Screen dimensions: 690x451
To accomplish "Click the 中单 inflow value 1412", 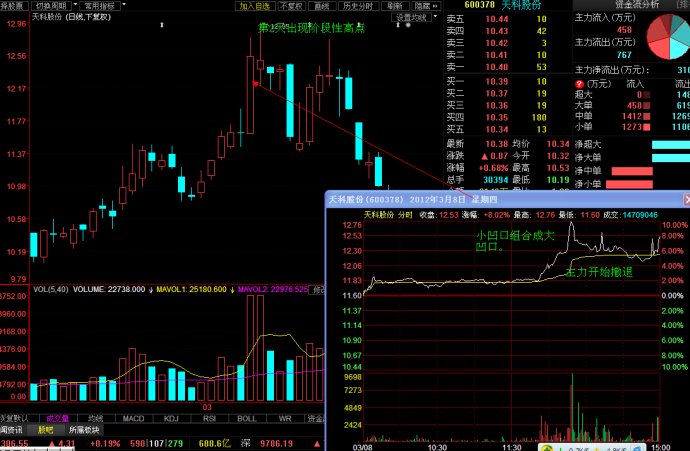I will click(x=631, y=116).
